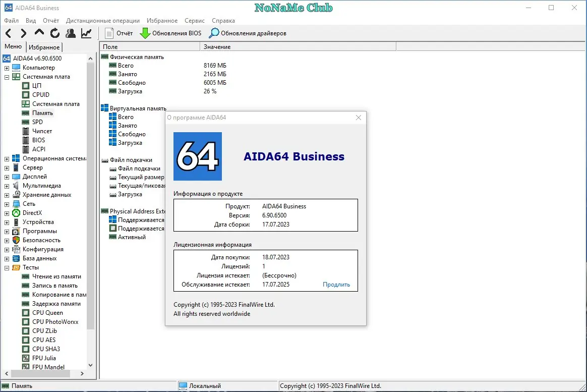Viewport: 587px width, 392px height.
Task: Open Чтение из памяти test
Action: click(56, 276)
